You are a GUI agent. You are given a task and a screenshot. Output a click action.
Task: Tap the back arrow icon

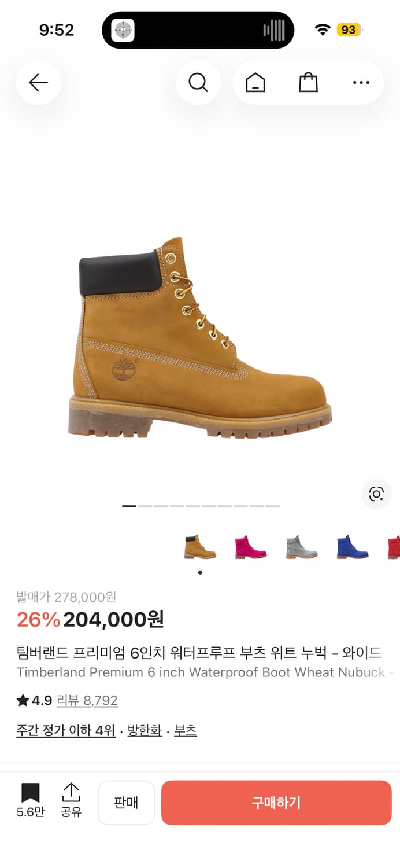(38, 83)
